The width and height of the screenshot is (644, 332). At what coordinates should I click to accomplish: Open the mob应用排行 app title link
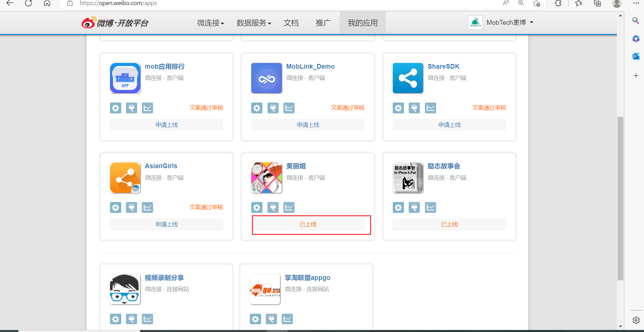click(165, 67)
